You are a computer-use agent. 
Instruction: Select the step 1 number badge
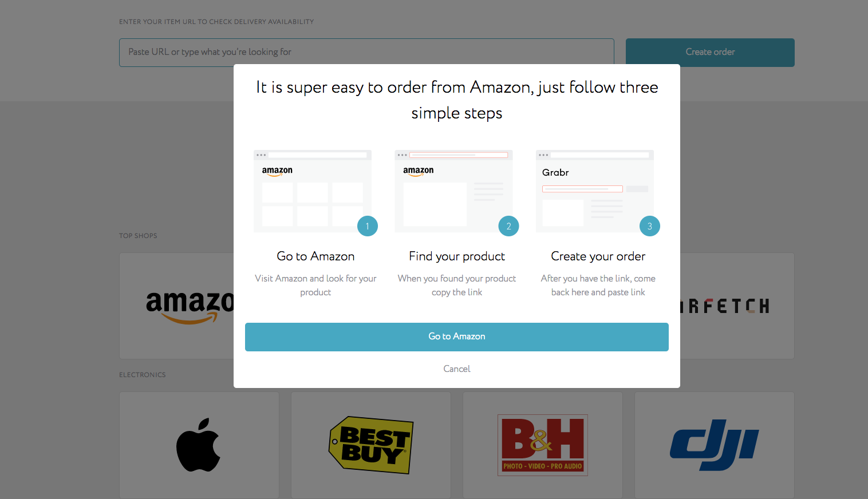[x=368, y=226]
